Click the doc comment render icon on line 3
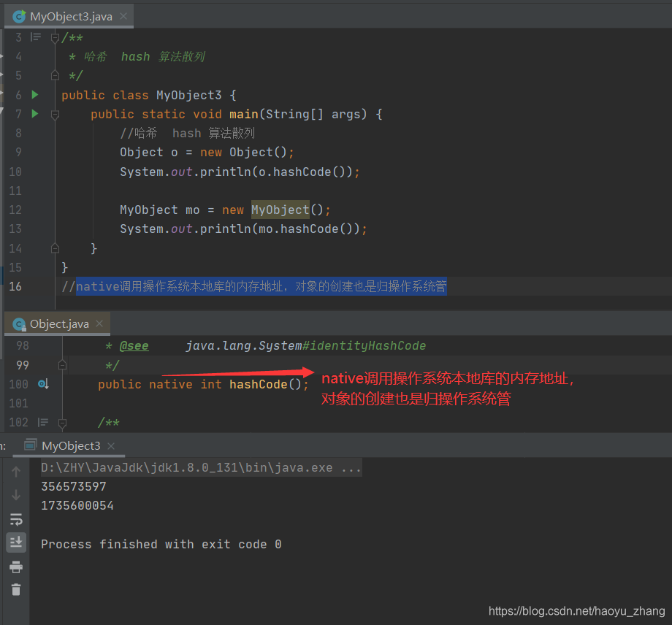 tap(36, 37)
